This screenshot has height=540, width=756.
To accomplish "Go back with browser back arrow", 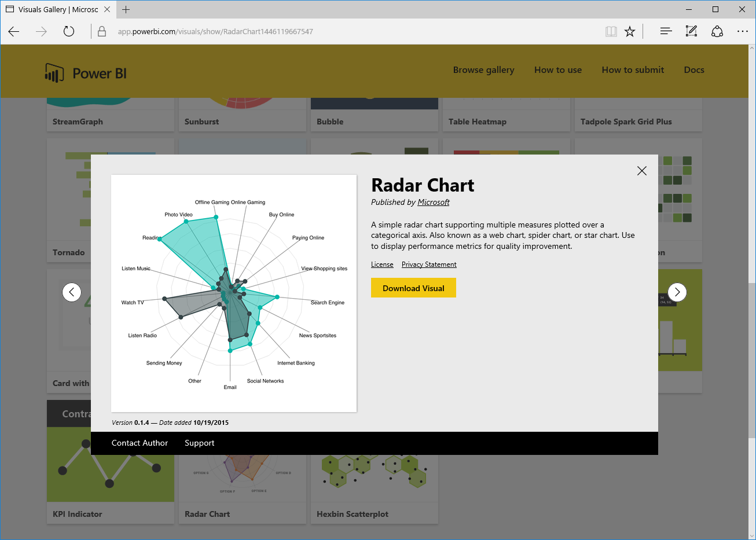I will [x=14, y=31].
